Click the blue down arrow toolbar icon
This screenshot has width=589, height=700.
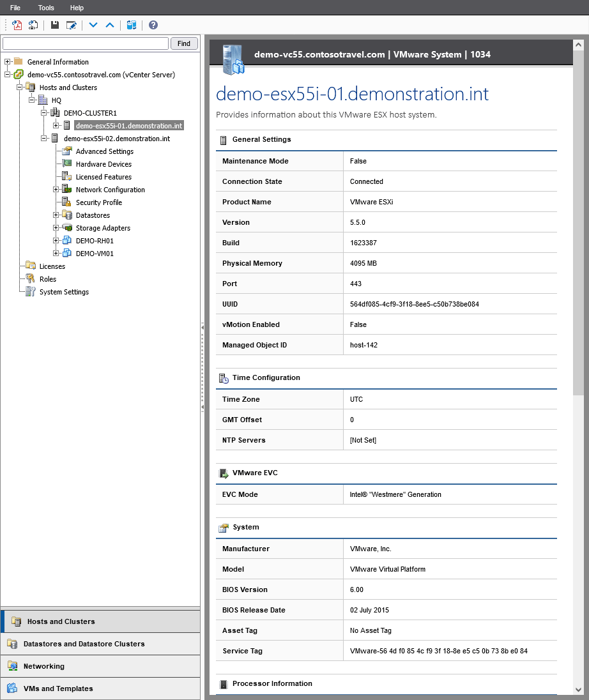(x=93, y=25)
